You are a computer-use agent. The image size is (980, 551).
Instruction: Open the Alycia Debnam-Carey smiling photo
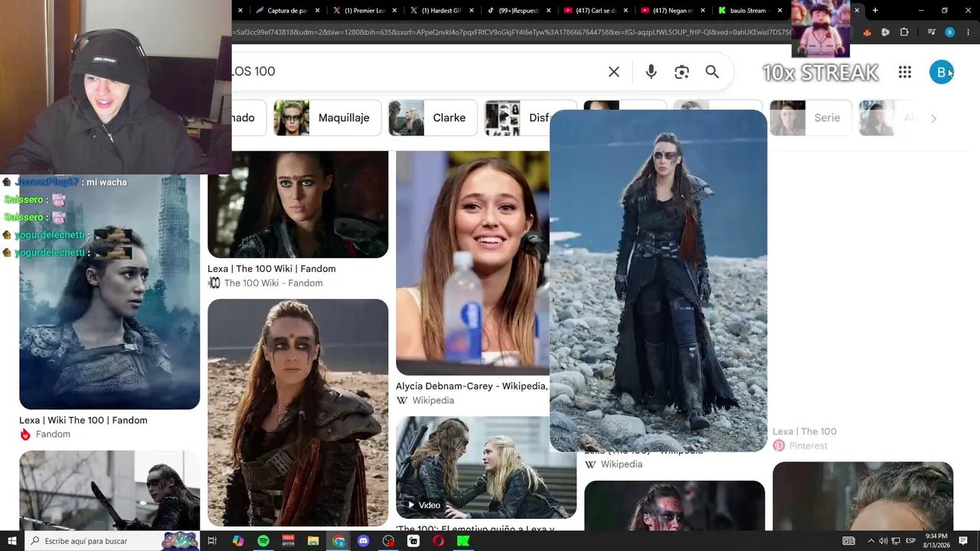472,262
